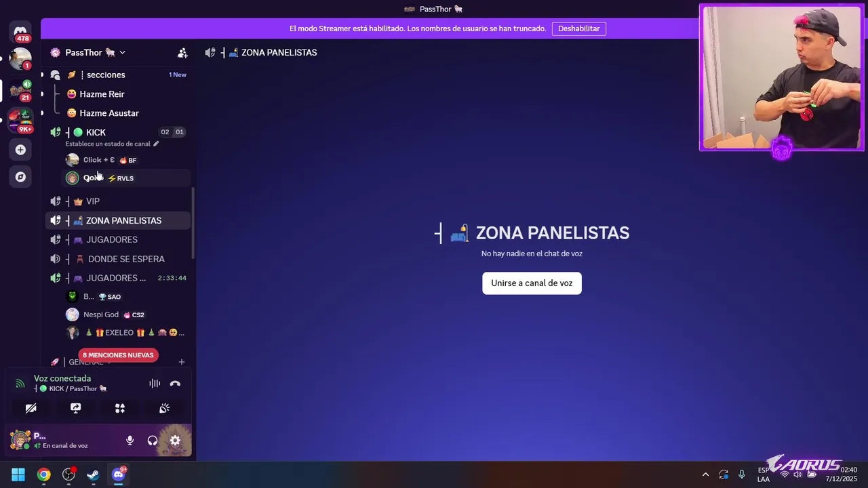
Task: Open the soundboard icon
Action: pyautogui.click(x=164, y=408)
